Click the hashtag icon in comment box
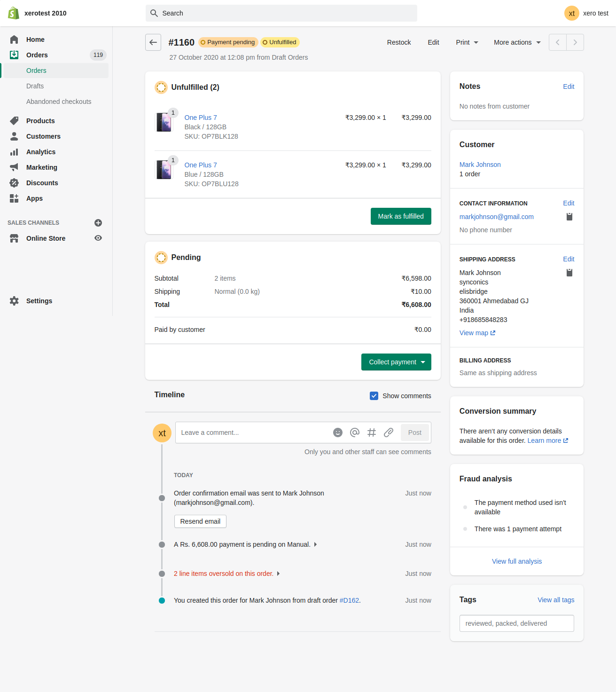 372,432
